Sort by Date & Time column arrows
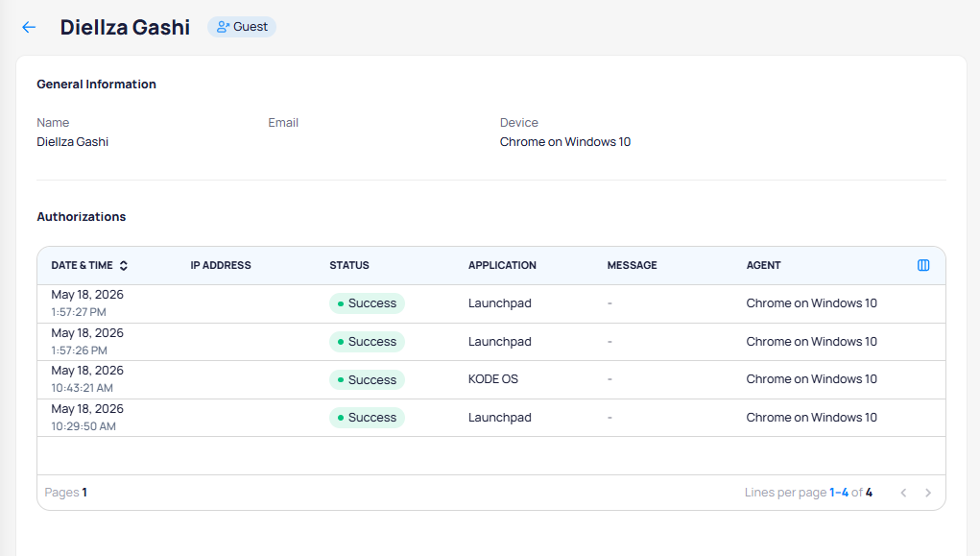This screenshot has height=556, width=980. click(x=124, y=265)
